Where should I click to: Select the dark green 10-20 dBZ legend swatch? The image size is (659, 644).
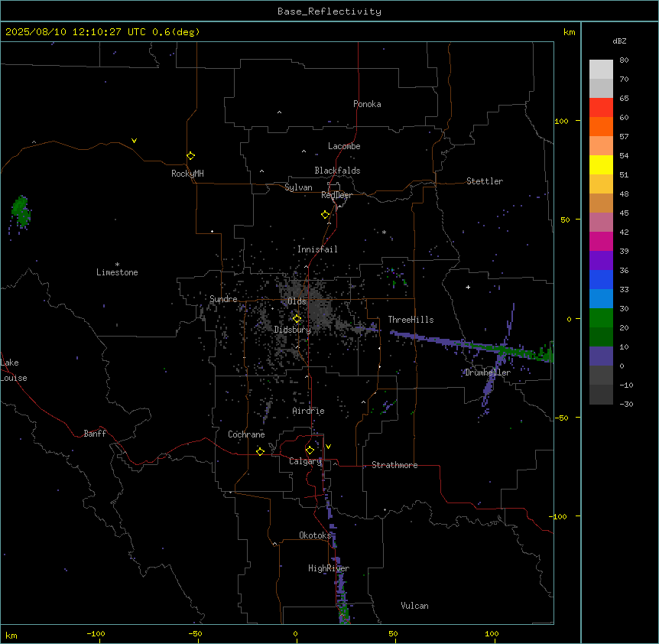pos(601,337)
